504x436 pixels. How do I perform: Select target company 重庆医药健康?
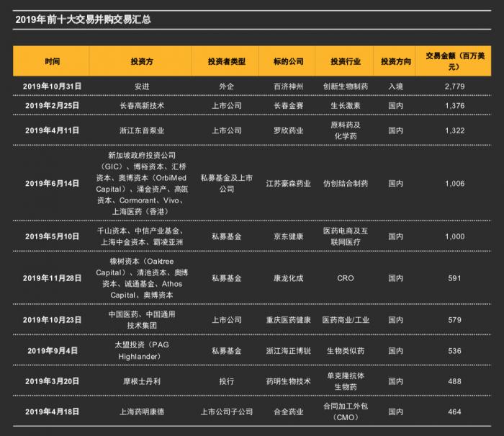click(x=288, y=320)
